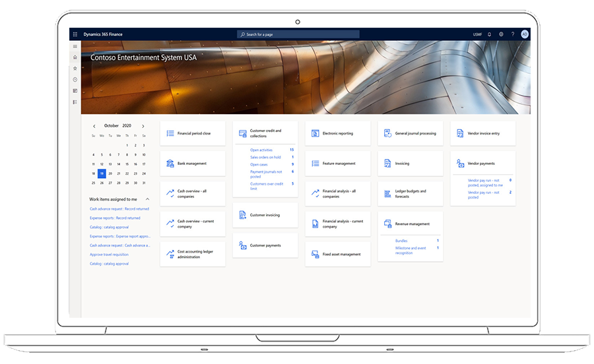Open Revenue management tile icon

coord(387,224)
